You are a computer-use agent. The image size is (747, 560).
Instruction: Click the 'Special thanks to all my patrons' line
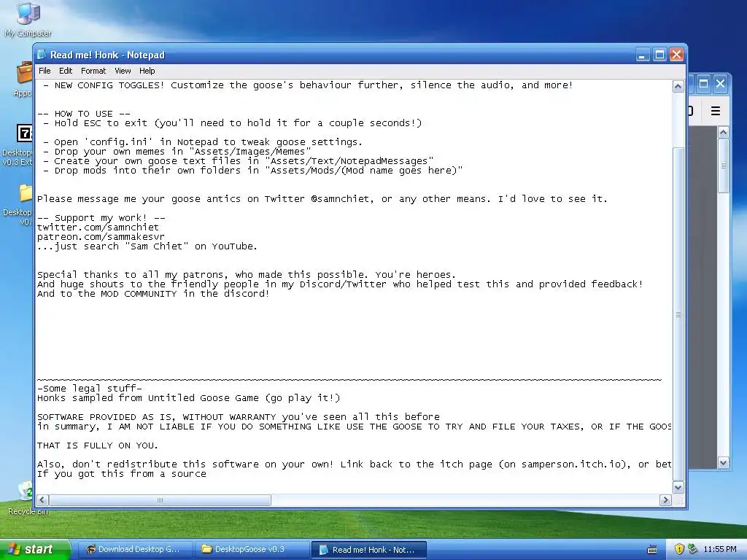[x=247, y=275]
